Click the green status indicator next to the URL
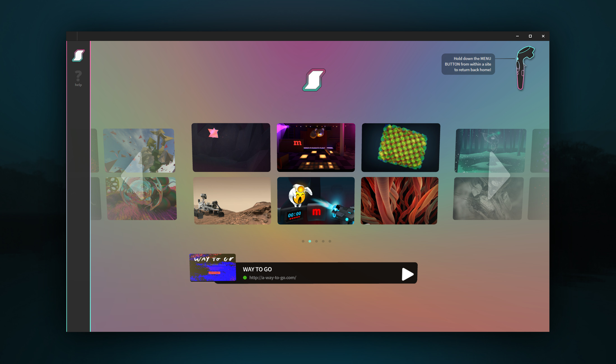616x364 pixels. point(245,277)
